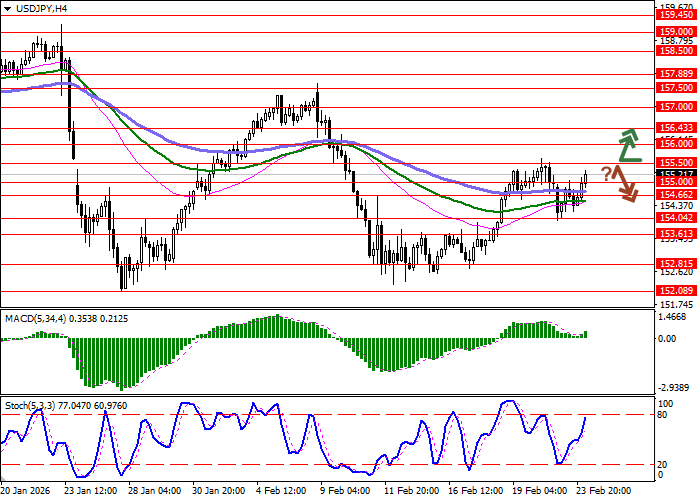Click the MACD 0.00 scale value
700x500 pixels.
click(668, 339)
